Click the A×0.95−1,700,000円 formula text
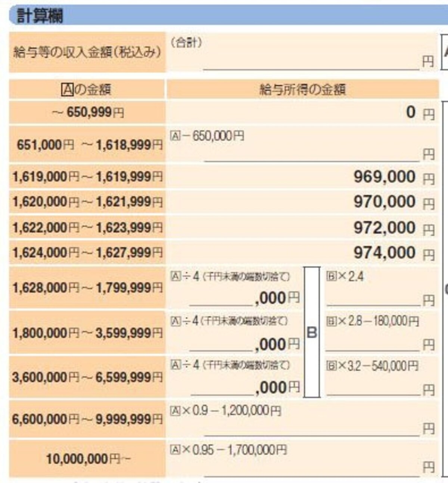This screenshot has height=483, width=448. pyautogui.click(x=228, y=449)
